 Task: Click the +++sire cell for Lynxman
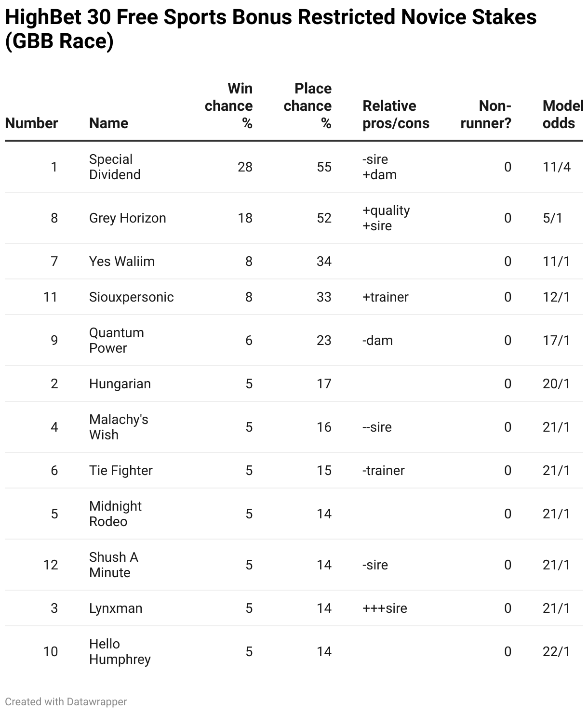coord(385,608)
